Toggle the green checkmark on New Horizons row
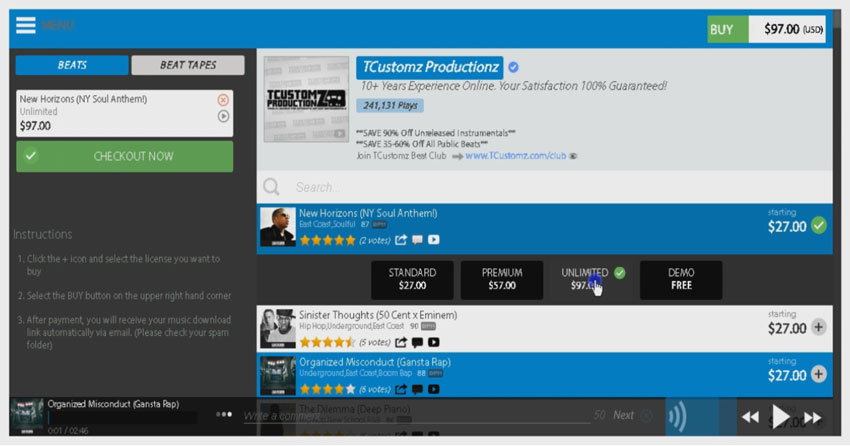 point(819,226)
